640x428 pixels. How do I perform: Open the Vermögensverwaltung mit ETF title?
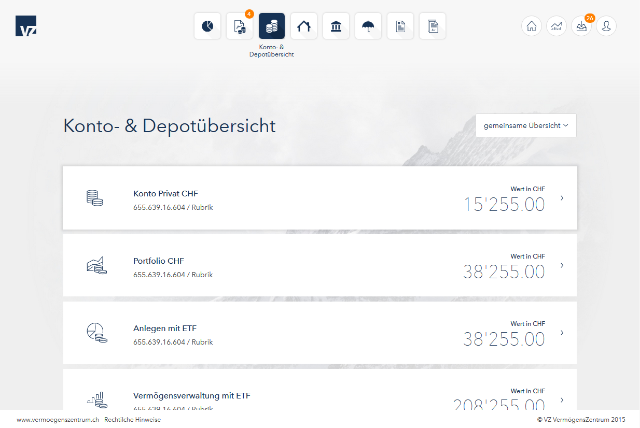click(x=191, y=395)
